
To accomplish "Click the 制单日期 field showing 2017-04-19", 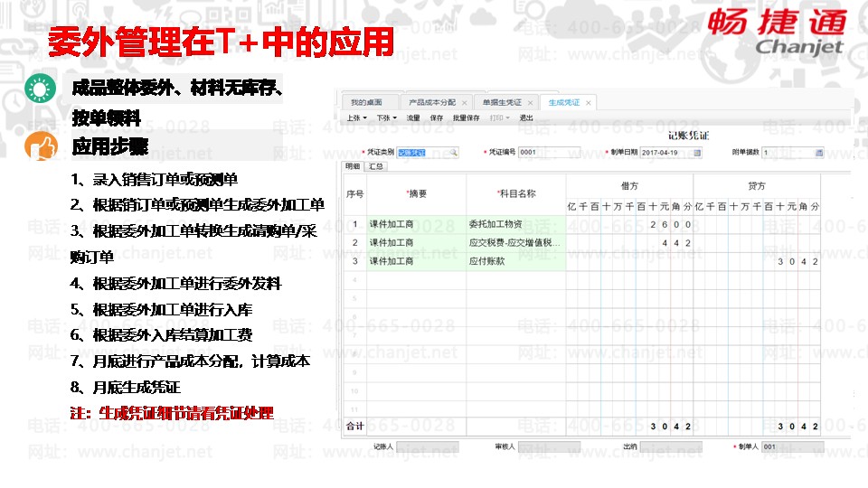I will click(671, 152).
